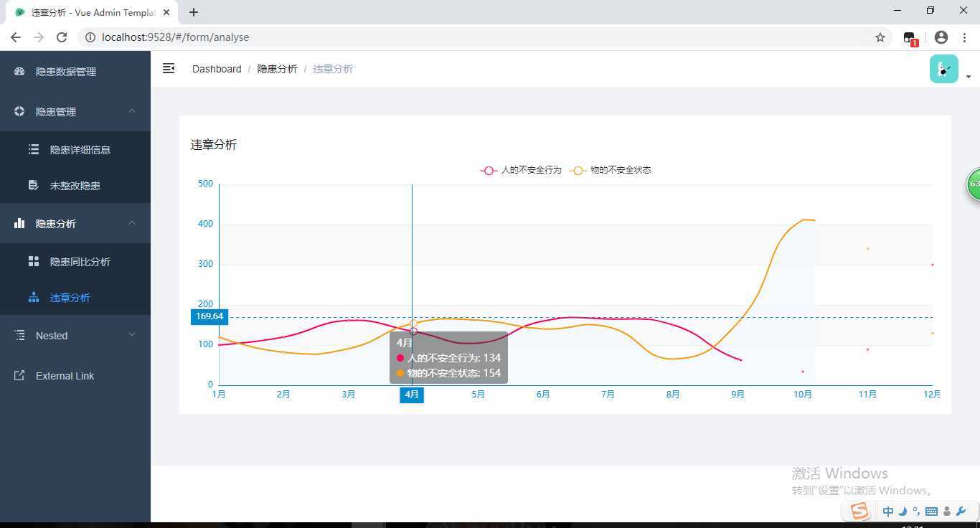Click the document icon beside 未整改隐患
Screen dimensions: 980x528
33,185
